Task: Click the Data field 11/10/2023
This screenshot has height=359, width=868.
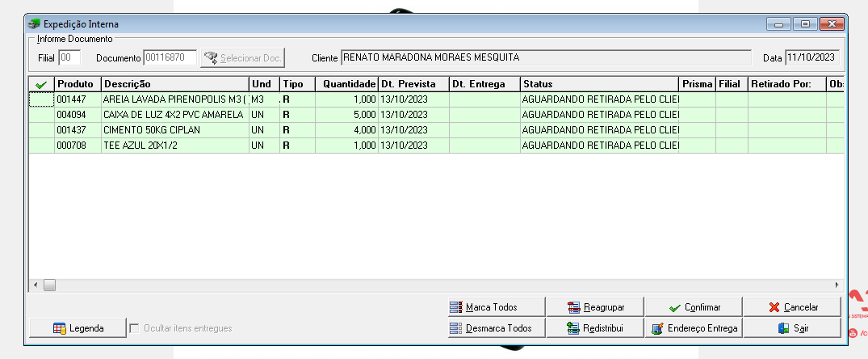Action: pyautogui.click(x=812, y=57)
